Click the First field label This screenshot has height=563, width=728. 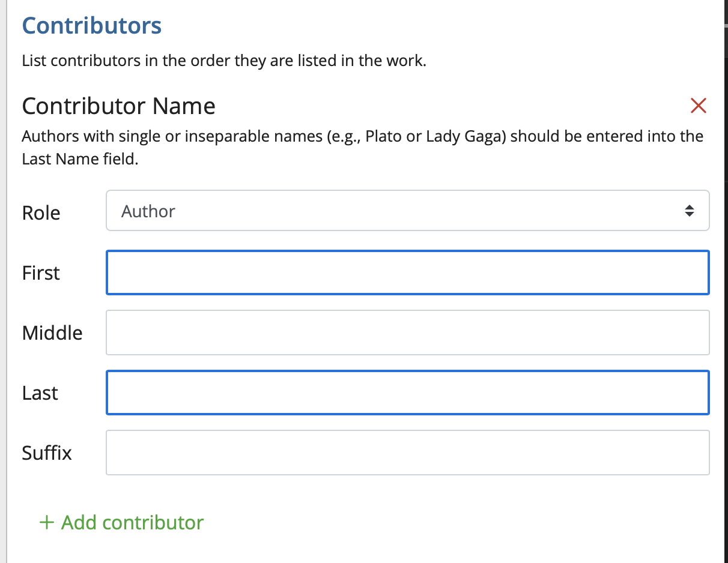(41, 273)
